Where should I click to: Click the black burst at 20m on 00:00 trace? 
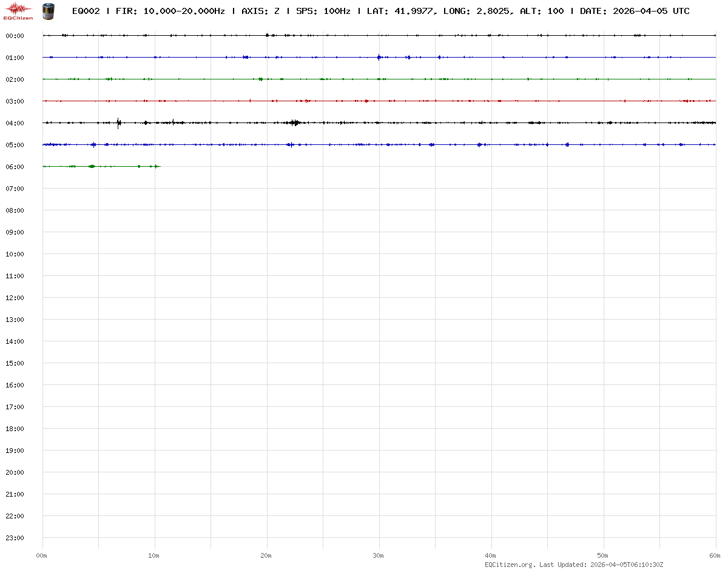pyautogui.click(x=267, y=35)
